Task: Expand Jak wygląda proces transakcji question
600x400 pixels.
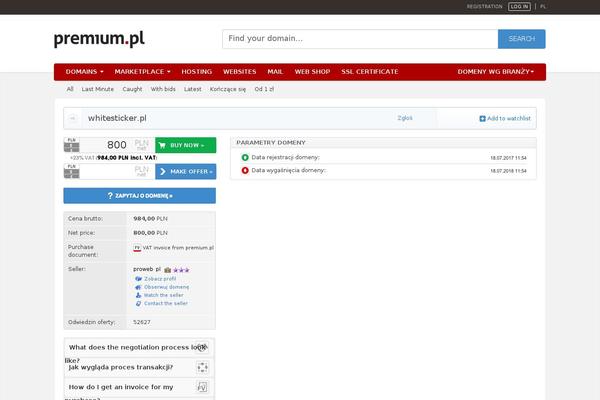Action: pos(139,367)
